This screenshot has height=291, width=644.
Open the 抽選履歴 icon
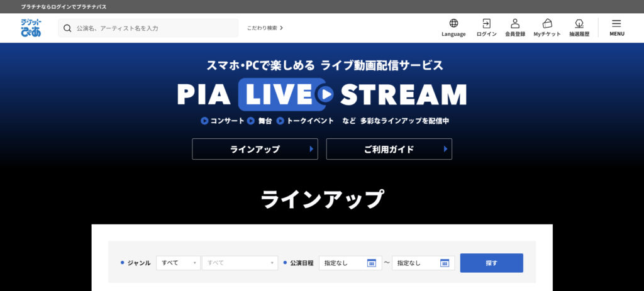click(x=579, y=28)
